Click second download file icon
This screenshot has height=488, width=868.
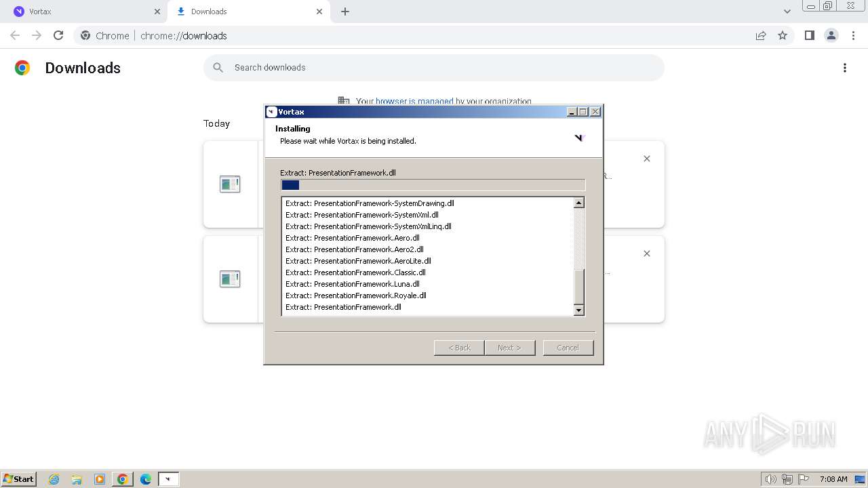pyautogui.click(x=230, y=279)
